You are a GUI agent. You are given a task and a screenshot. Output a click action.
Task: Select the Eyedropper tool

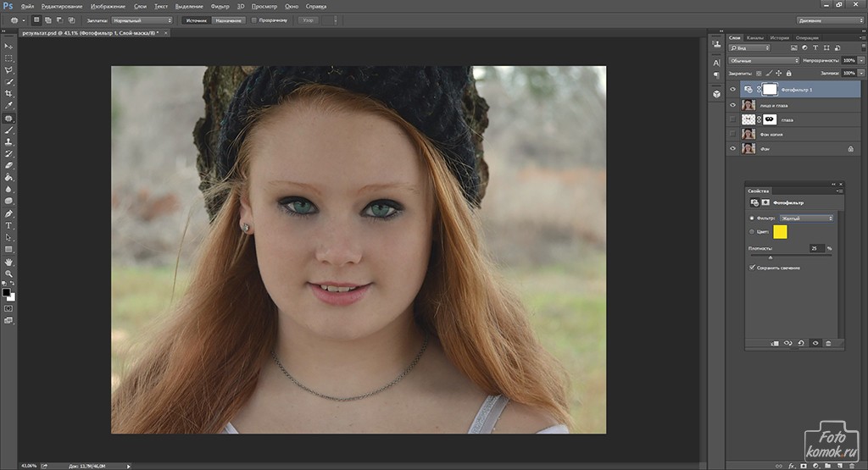pyautogui.click(x=8, y=106)
